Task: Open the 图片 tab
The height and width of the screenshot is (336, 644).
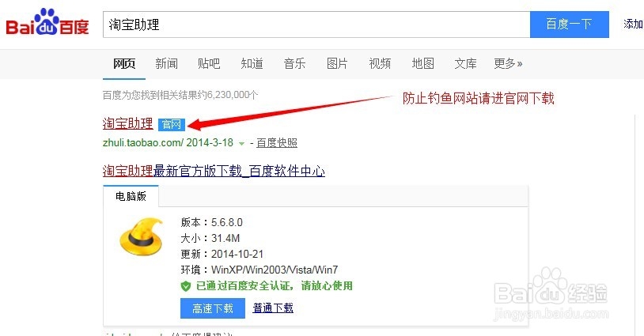Action: (x=337, y=63)
